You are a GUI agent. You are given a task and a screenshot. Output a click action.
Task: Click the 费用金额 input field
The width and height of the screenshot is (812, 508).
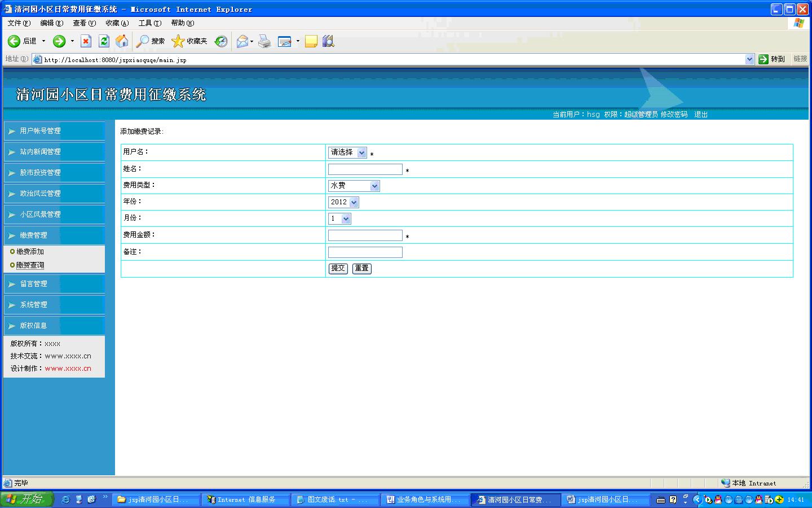coord(365,235)
